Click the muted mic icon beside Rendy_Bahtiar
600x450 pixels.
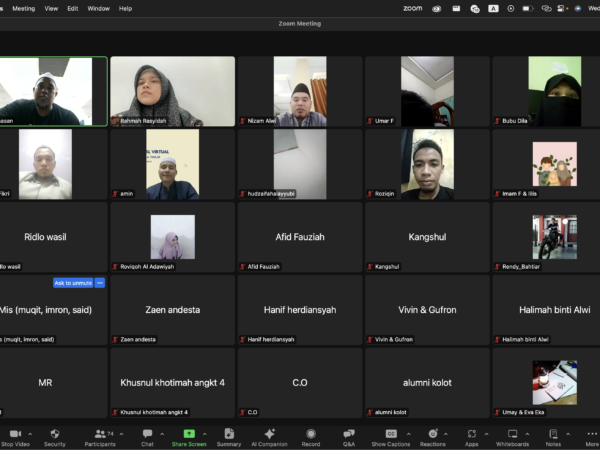497,267
